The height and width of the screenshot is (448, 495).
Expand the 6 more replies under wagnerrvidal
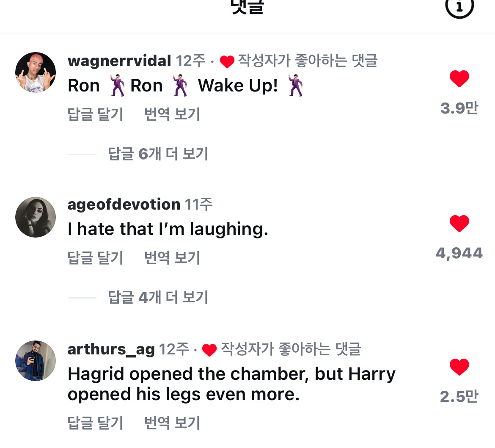(x=158, y=154)
